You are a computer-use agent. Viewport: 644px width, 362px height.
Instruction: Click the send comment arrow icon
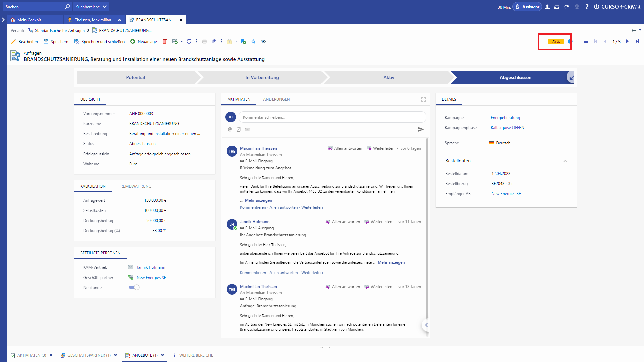tap(420, 129)
